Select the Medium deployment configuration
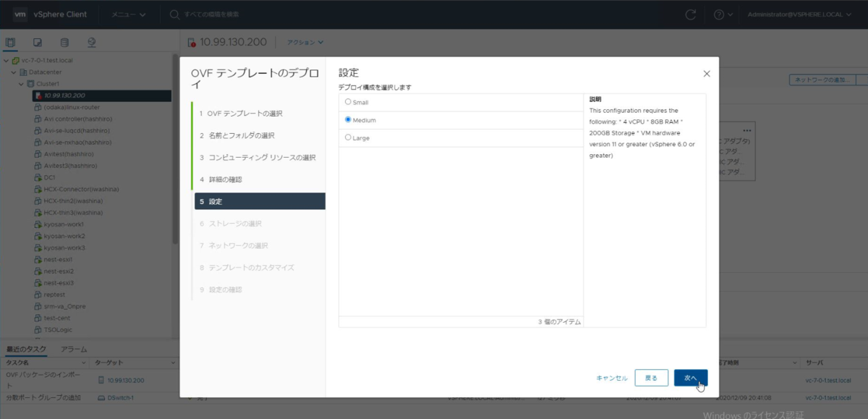868x419 pixels. (x=348, y=120)
